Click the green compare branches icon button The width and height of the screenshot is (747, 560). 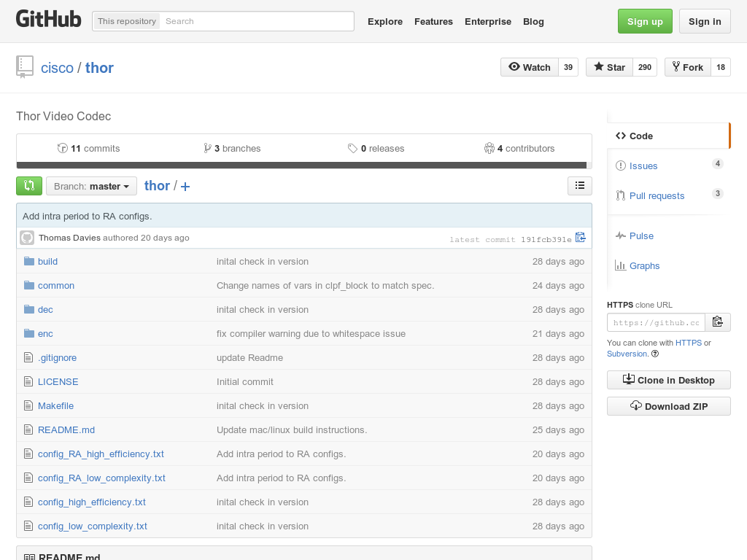pos(29,186)
